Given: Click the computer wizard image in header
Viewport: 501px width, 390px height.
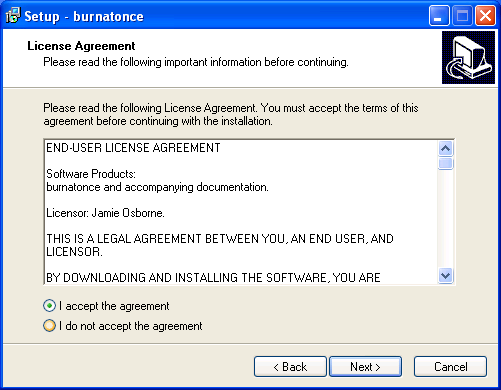Looking at the screenshot, I should tap(468, 58).
